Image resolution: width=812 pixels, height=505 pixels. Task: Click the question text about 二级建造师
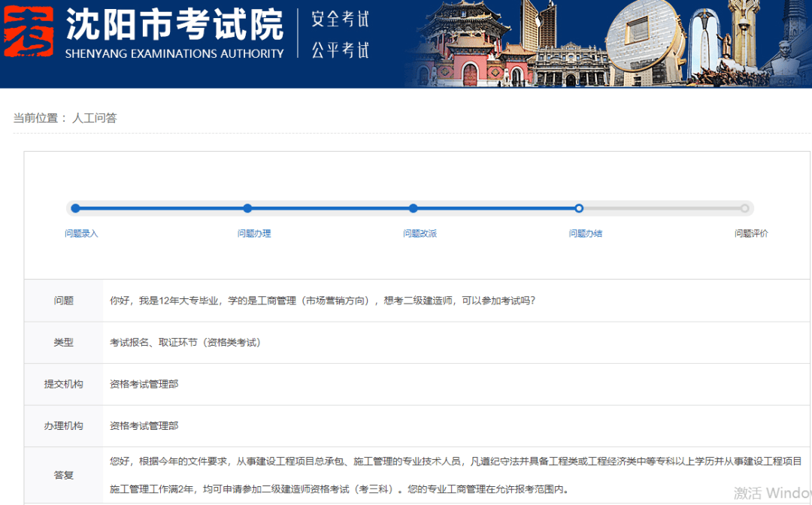323,301
